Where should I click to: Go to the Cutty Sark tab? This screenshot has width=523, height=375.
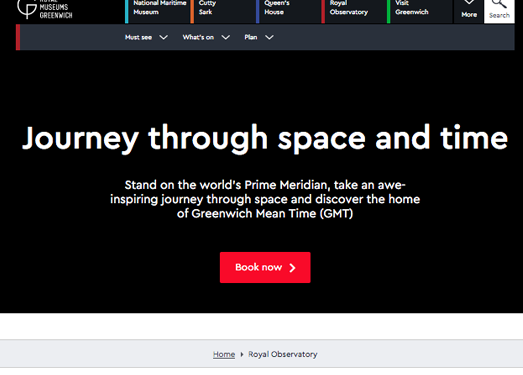[x=223, y=11]
